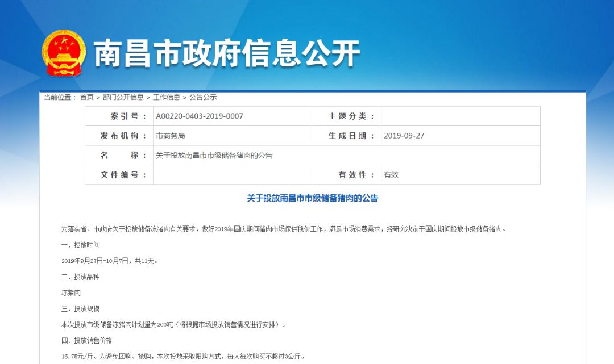The height and width of the screenshot is (364, 614).
Task: Click the 生成日期 label cell
Action: click(347, 136)
